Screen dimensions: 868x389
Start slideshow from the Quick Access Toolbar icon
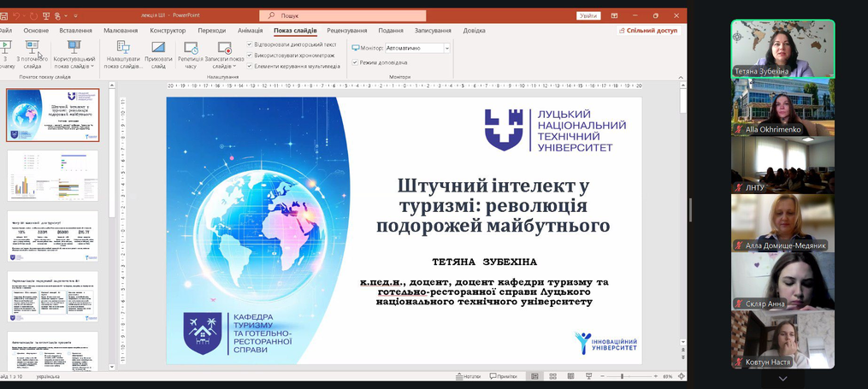46,15
